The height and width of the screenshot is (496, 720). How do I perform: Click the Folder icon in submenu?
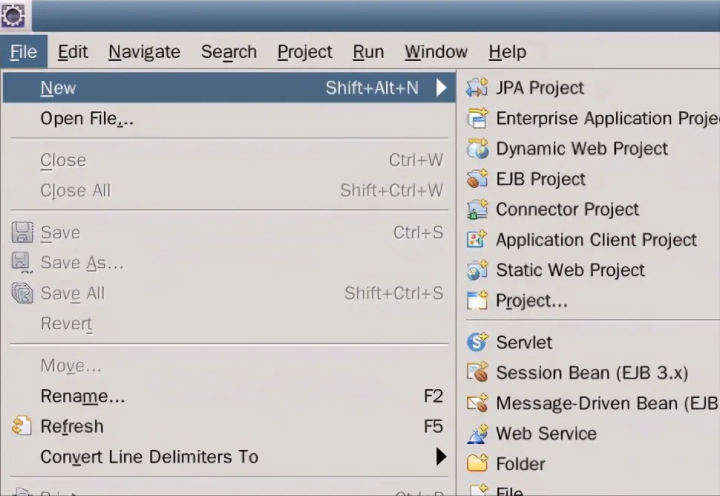(x=477, y=463)
